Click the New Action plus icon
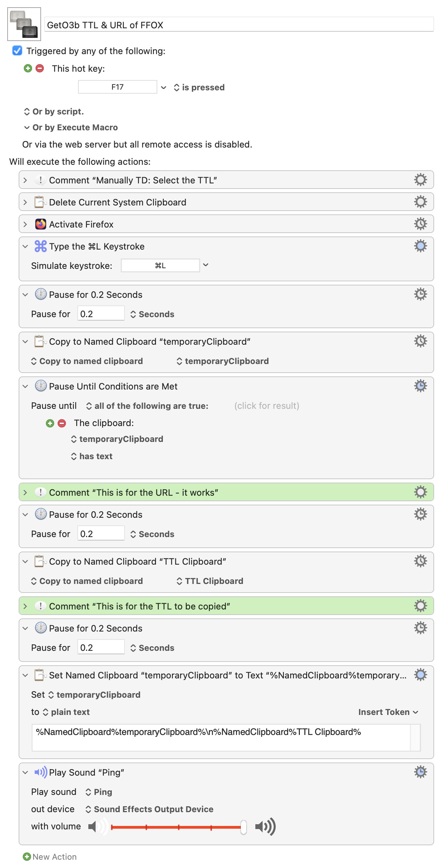This screenshot has height=868, width=441. [27, 857]
